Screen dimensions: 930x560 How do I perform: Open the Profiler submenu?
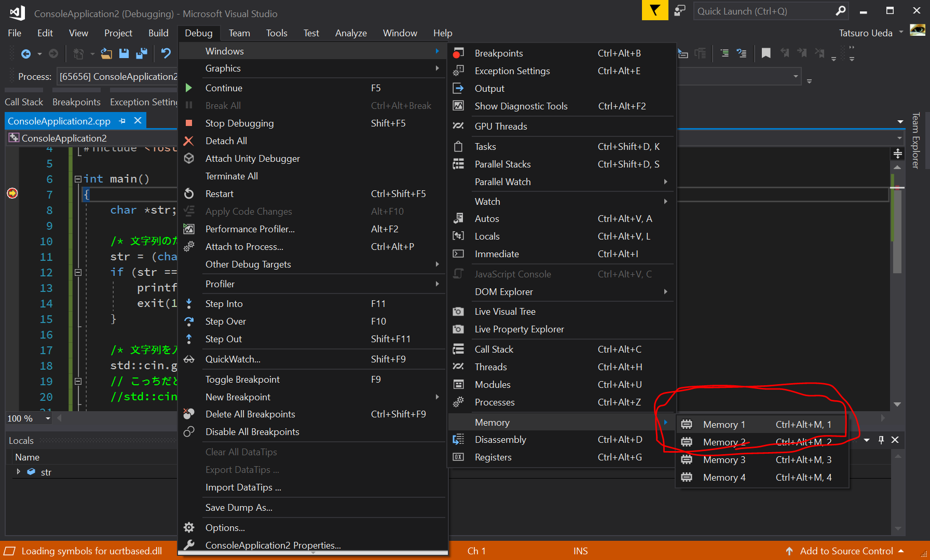tap(312, 284)
